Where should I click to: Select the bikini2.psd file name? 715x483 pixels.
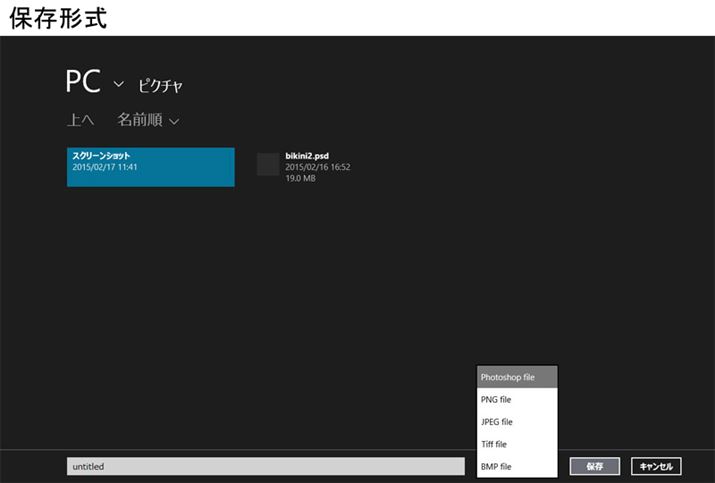coord(307,156)
